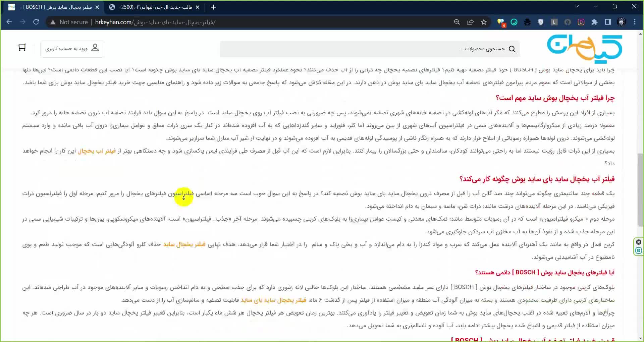Open the Extensions puzzle piece menu

point(594,22)
